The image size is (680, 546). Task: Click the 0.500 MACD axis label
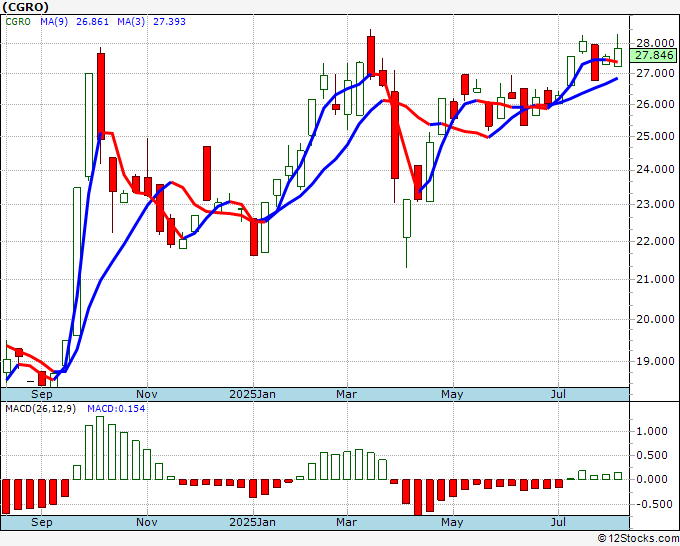pyautogui.click(x=652, y=455)
